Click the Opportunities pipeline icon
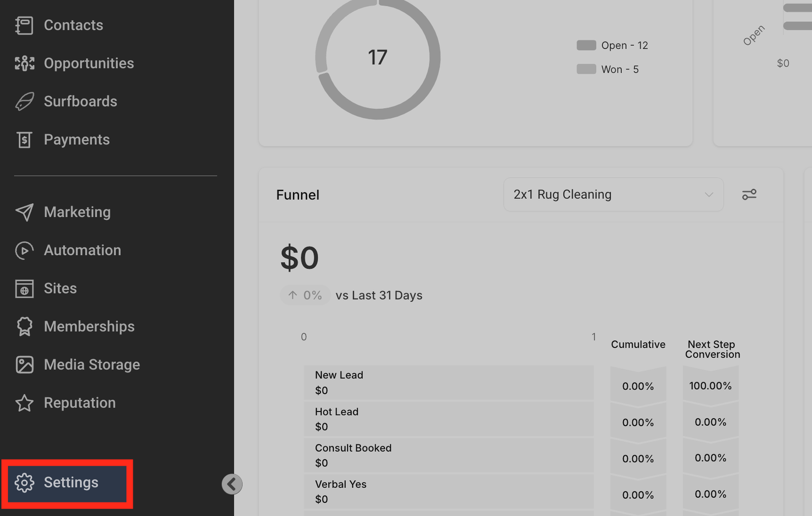The height and width of the screenshot is (516, 812). [24, 63]
